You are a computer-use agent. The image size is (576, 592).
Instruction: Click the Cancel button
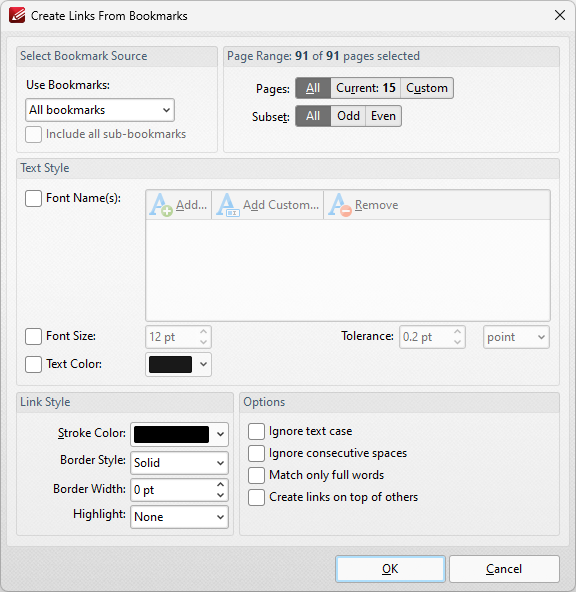504,569
